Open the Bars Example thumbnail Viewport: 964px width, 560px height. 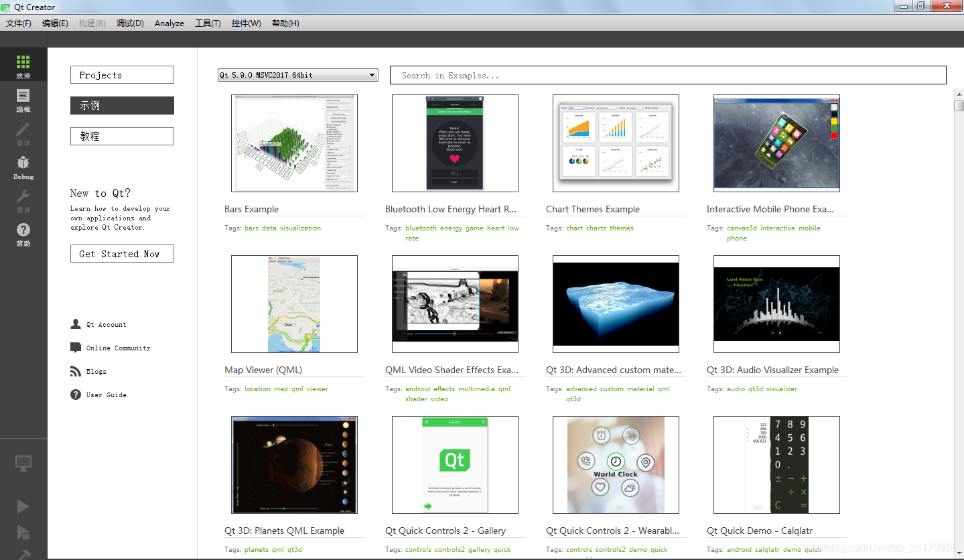click(x=294, y=143)
